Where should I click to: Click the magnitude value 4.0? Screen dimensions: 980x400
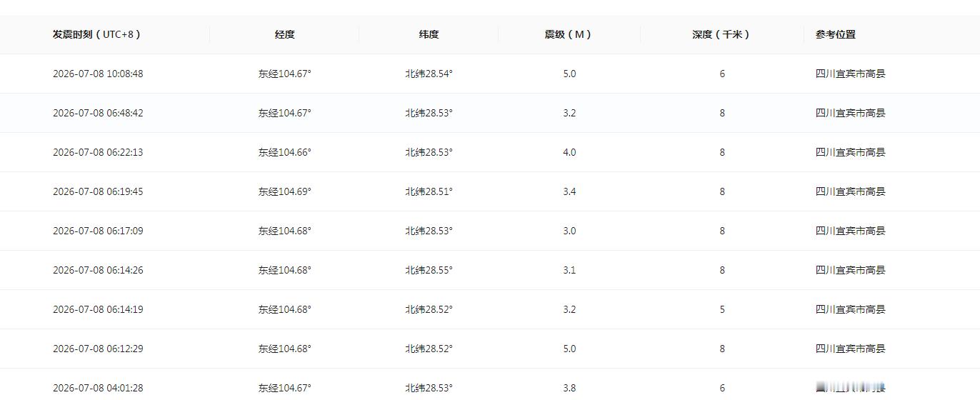[569, 152]
